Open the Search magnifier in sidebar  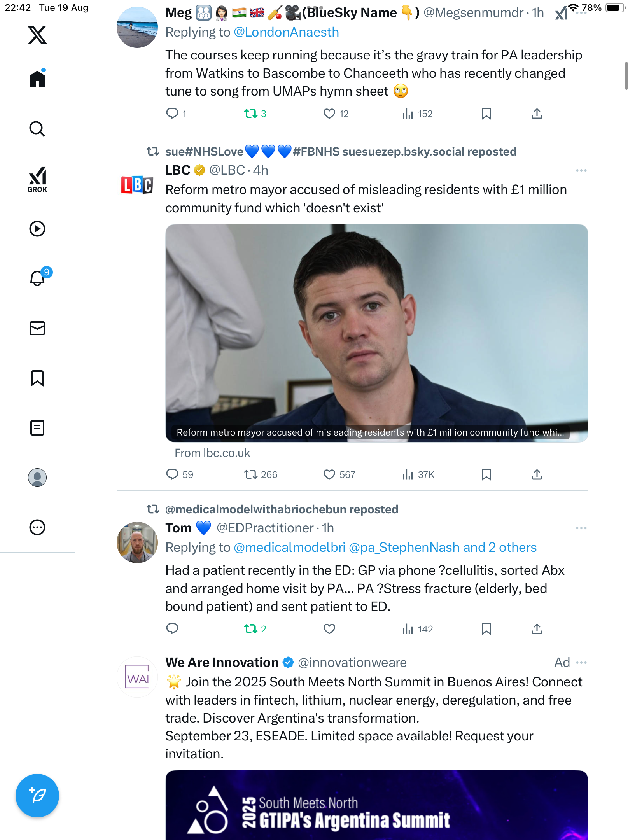point(37,129)
